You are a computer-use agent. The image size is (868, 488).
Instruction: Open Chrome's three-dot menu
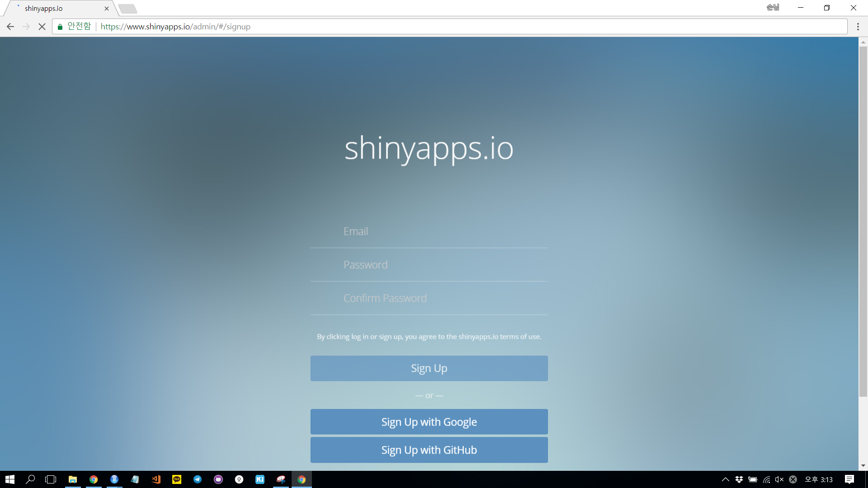click(x=858, y=27)
